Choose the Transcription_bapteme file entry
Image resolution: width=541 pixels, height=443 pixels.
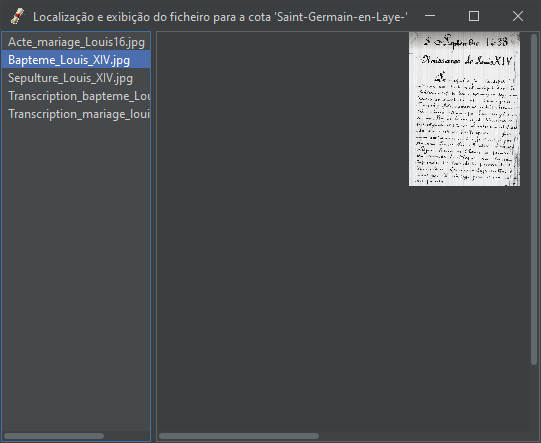pyautogui.click(x=76, y=96)
